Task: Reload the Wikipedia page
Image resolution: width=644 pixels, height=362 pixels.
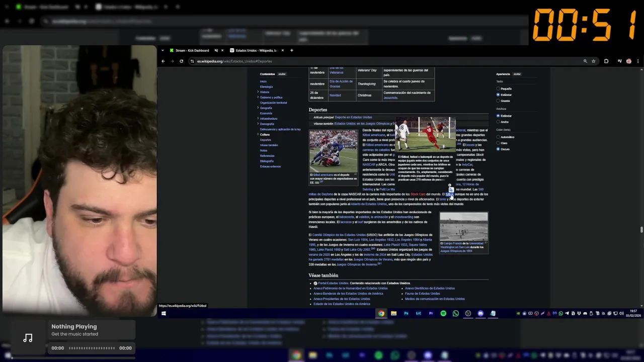Action: [181, 61]
